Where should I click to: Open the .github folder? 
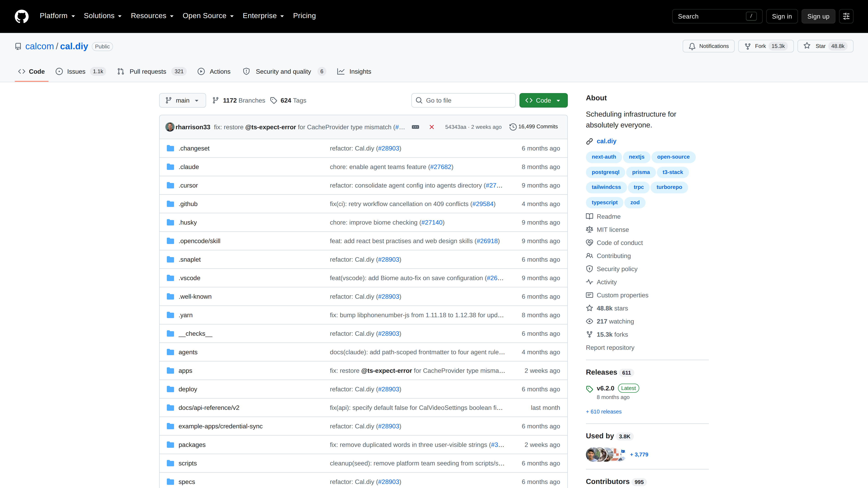(x=188, y=204)
